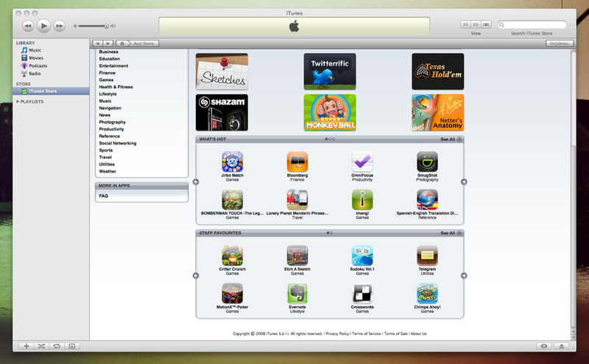
Task: Click See All in What's Hot
Action: (x=451, y=139)
